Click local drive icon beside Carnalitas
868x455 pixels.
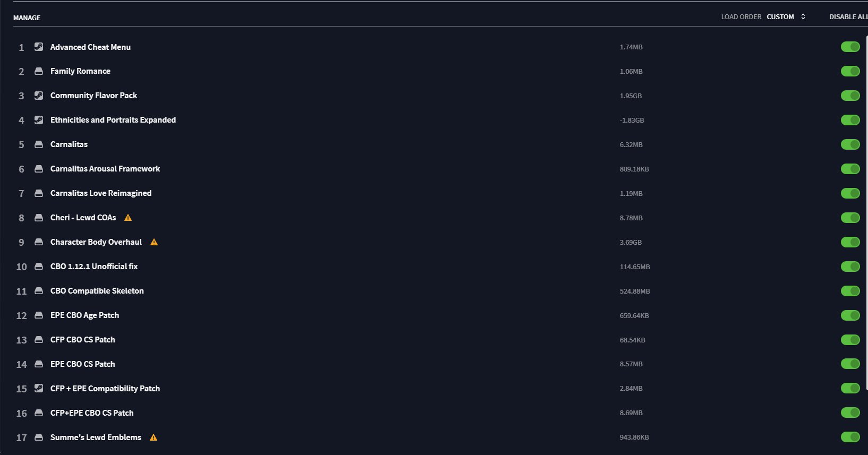[39, 144]
